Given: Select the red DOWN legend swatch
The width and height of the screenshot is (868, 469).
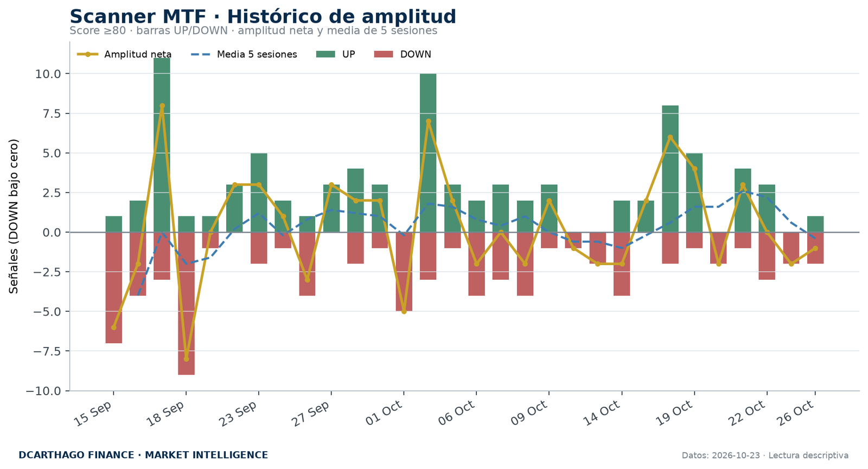Looking at the screenshot, I should click(x=384, y=54).
